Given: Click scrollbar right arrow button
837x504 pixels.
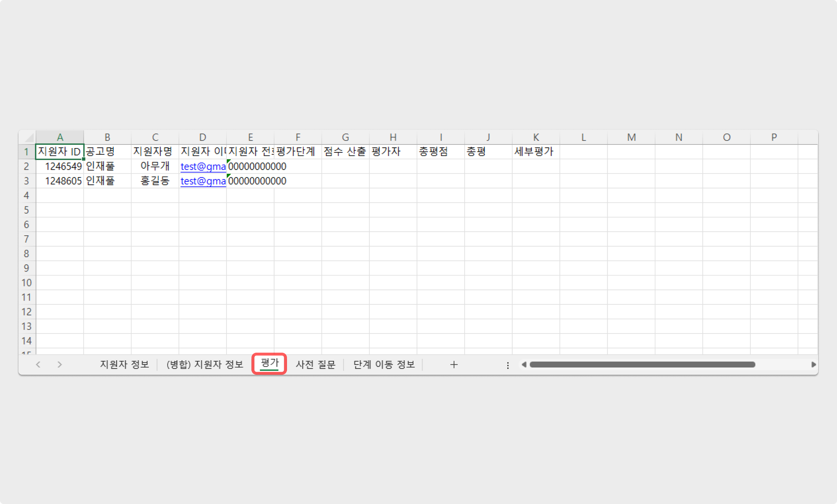Looking at the screenshot, I should click(813, 365).
